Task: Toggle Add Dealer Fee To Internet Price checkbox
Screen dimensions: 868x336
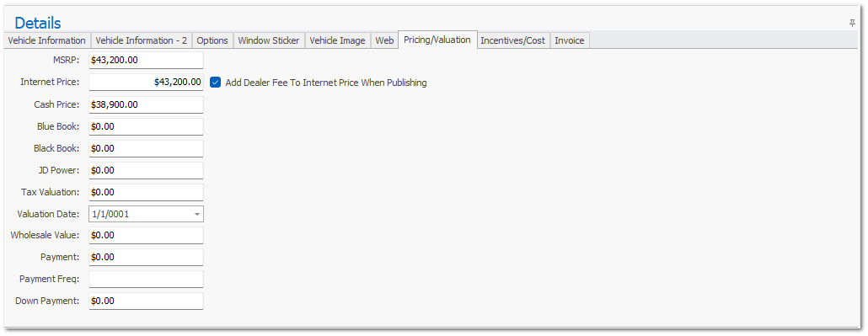Action: [x=216, y=83]
